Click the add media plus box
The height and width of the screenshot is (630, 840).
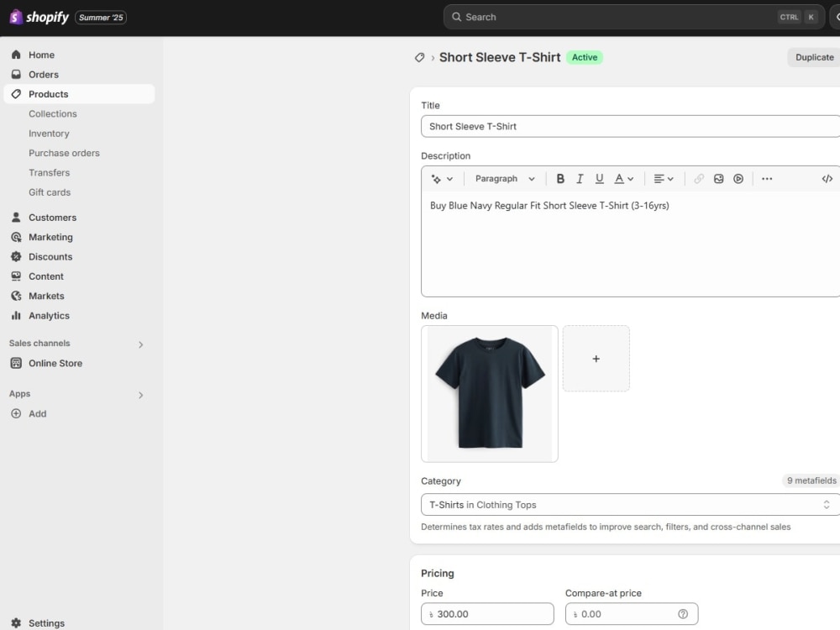point(596,359)
